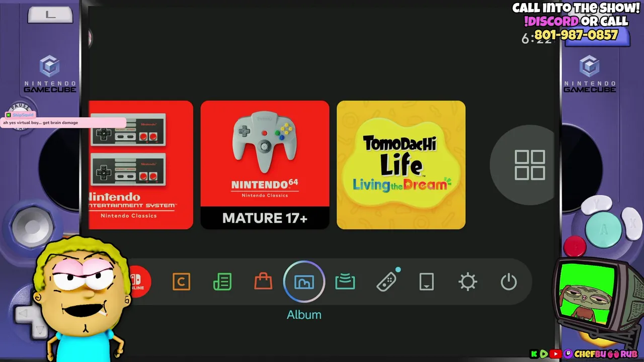
Task: Click the YouTube icon in footer
Action: click(556, 354)
